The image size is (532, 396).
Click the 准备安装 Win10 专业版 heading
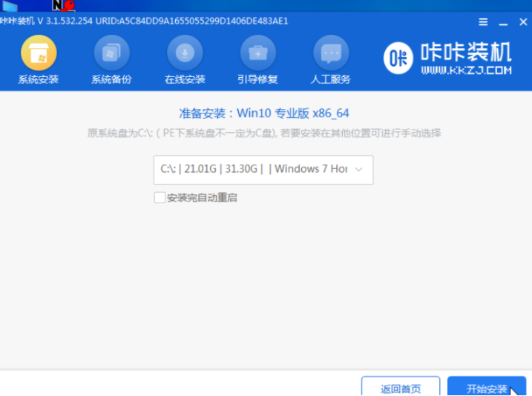[264, 113]
